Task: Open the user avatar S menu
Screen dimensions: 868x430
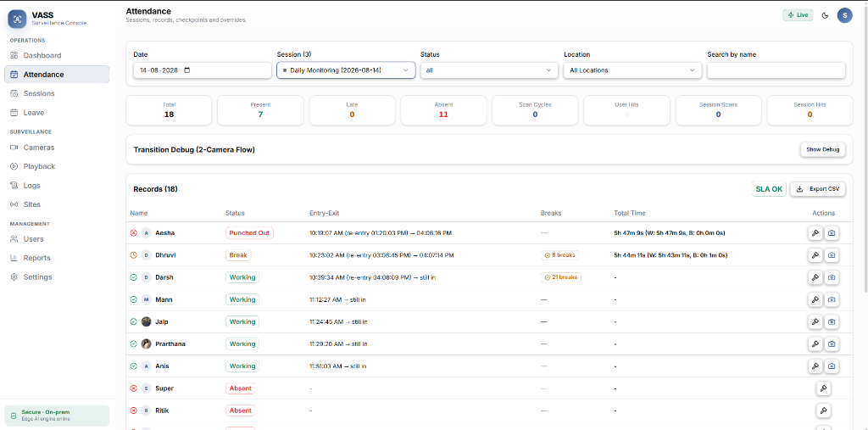Action: coord(844,15)
